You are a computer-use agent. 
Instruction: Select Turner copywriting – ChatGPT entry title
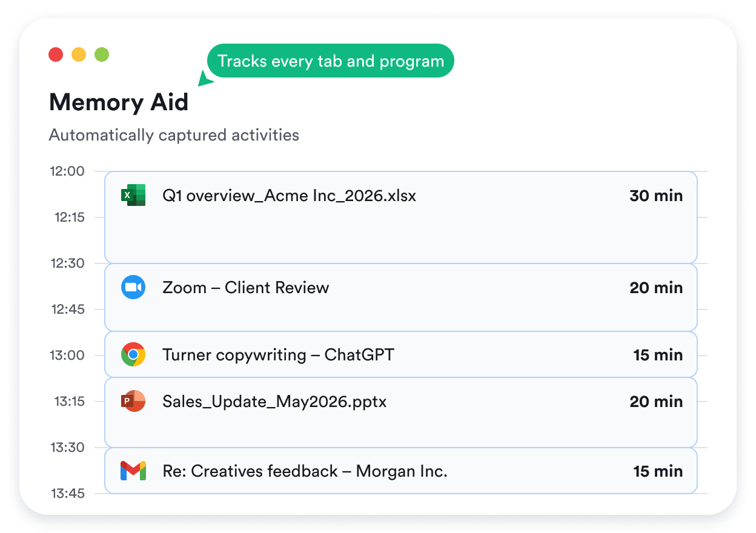[278, 354]
